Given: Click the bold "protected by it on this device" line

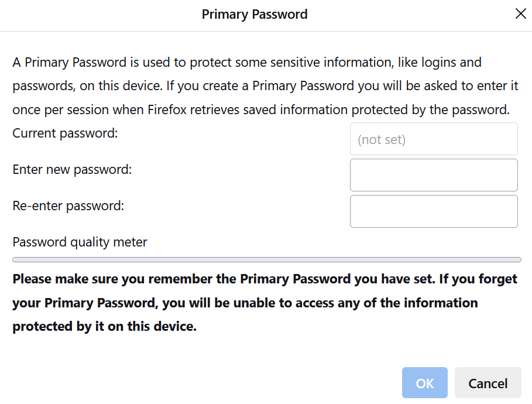Looking at the screenshot, I should (104, 326).
